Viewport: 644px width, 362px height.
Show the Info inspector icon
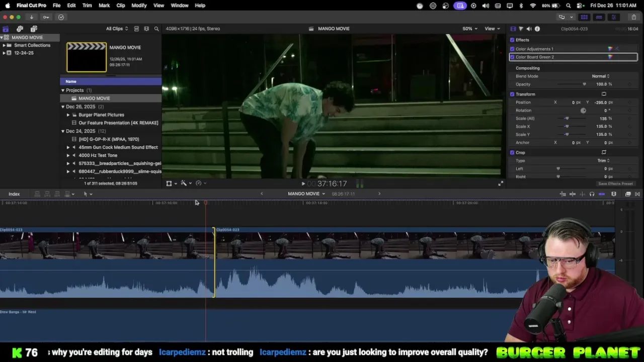pyautogui.click(x=537, y=29)
